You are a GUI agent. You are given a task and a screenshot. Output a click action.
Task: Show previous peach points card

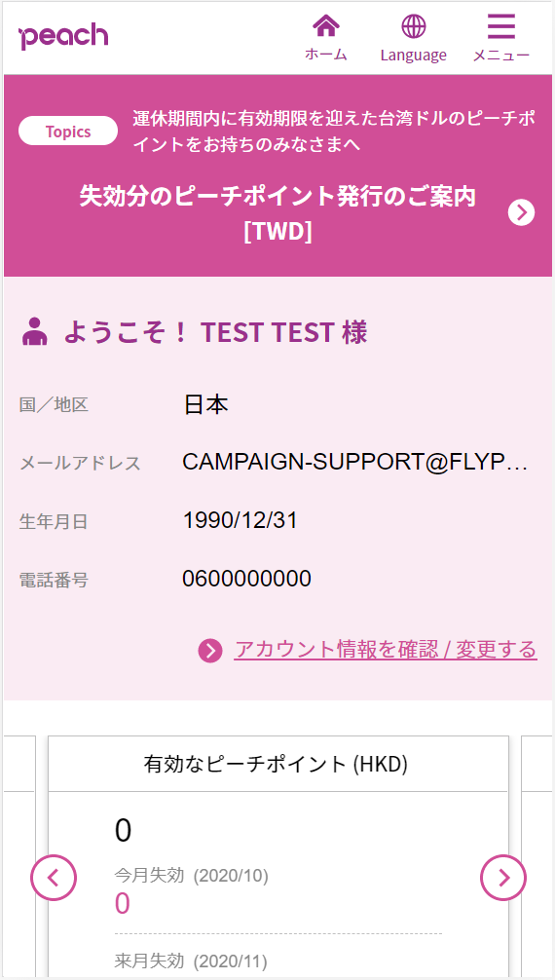(54, 878)
